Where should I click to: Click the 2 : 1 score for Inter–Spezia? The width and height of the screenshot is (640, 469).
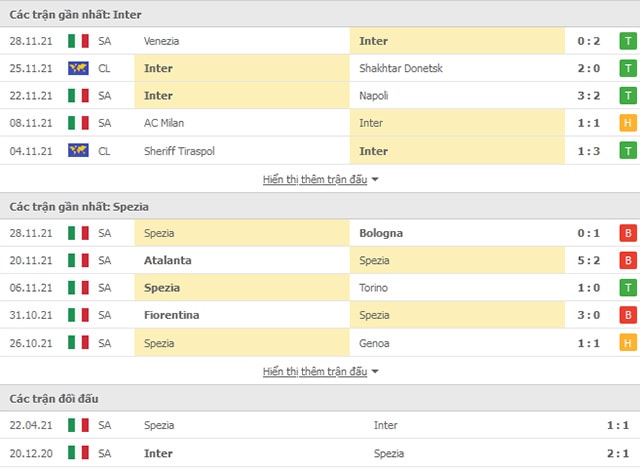click(618, 453)
